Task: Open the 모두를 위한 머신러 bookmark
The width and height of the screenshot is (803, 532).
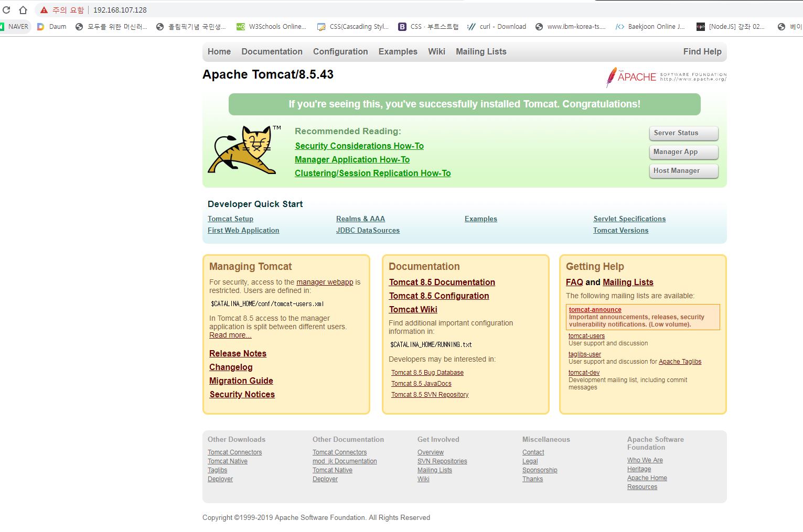Action: tap(111, 27)
